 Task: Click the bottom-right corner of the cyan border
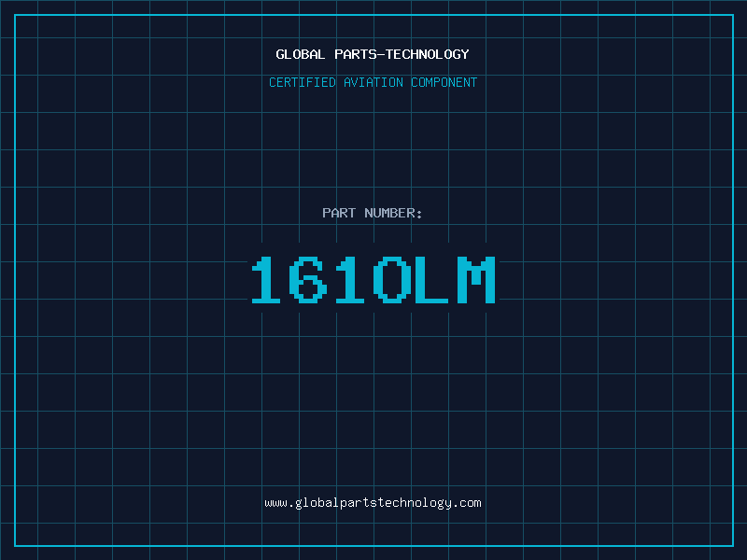tap(732, 545)
